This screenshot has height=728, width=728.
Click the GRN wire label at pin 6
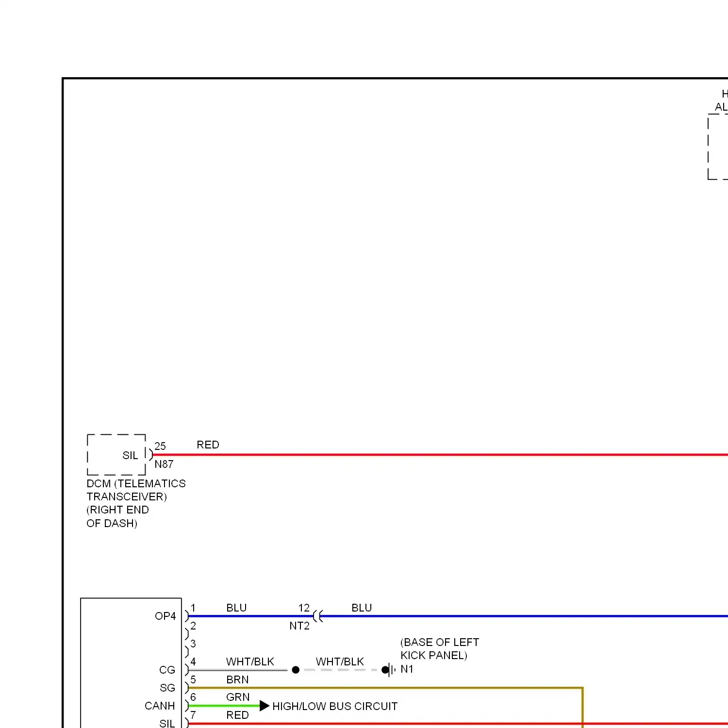[238, 697]
